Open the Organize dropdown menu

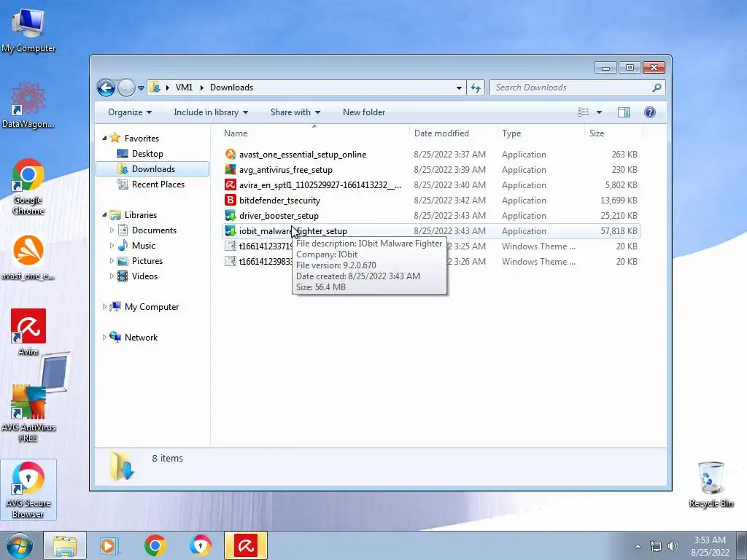130,112
